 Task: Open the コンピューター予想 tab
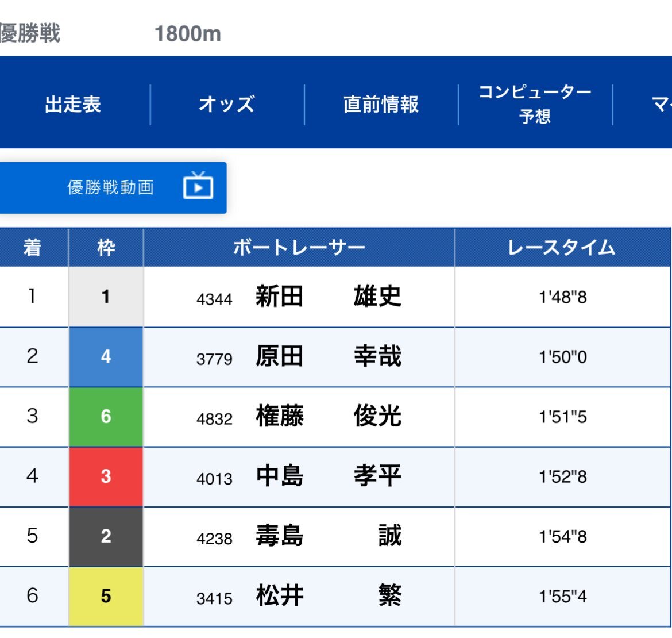pyautogui.click(x=535, y=104)
